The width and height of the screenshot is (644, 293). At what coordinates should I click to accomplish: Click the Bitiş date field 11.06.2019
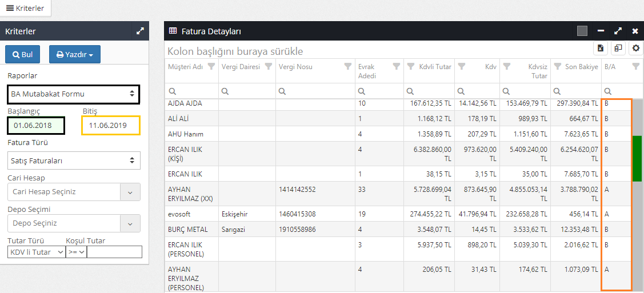[x=111, y=125]
